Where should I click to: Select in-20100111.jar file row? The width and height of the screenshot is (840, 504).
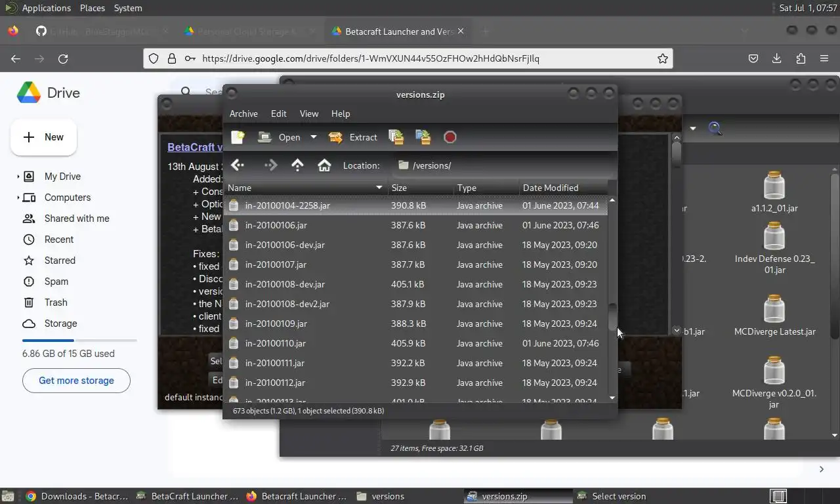pyautogui.click(x=415, y=363)
